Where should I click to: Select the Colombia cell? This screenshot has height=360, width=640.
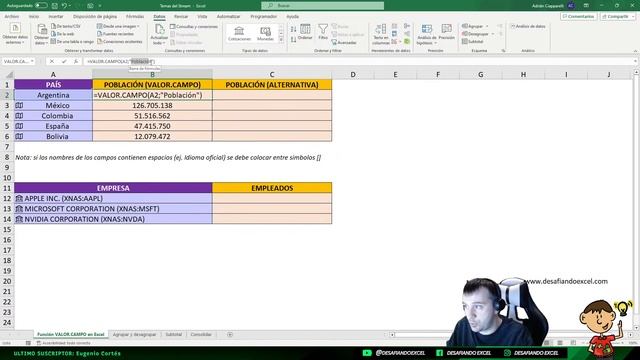[x=53, y=116]
